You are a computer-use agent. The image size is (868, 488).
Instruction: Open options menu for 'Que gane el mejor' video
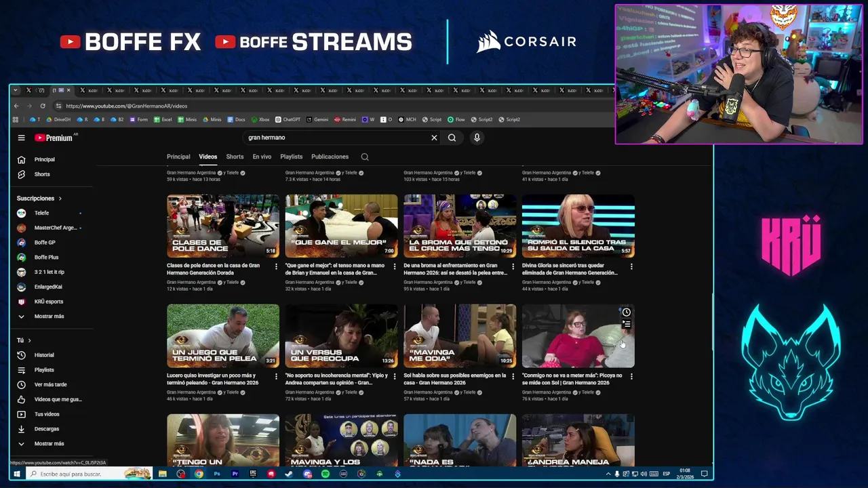click(395, 266)
